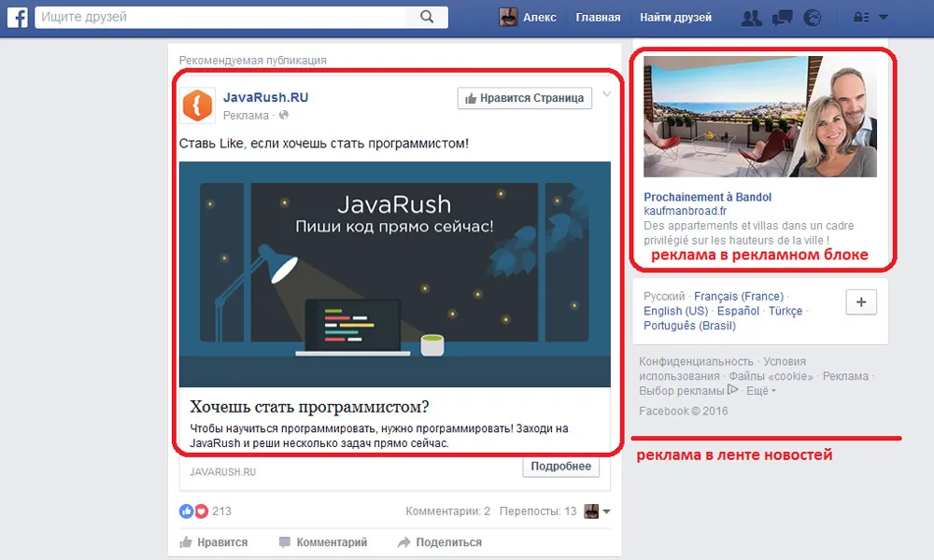Open the Главная menu item
Image resolution: width=934 pixels, height=560 pixels.
click(598, 16)
